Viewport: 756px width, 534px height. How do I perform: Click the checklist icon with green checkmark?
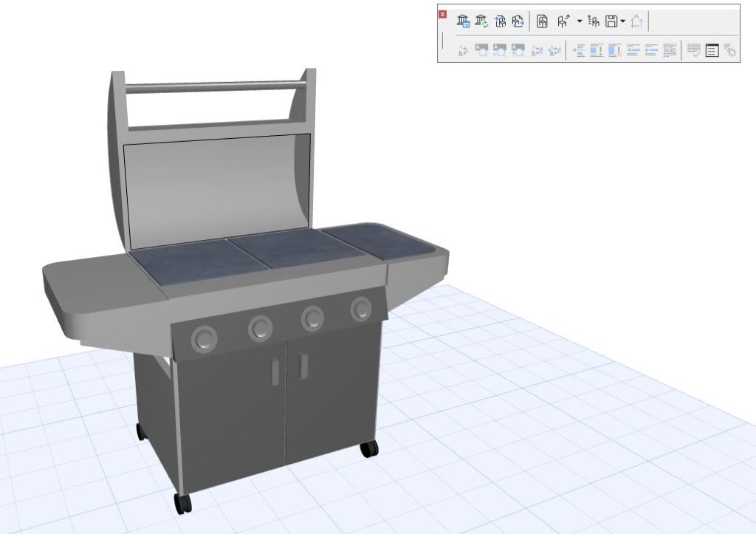point(693,50)
